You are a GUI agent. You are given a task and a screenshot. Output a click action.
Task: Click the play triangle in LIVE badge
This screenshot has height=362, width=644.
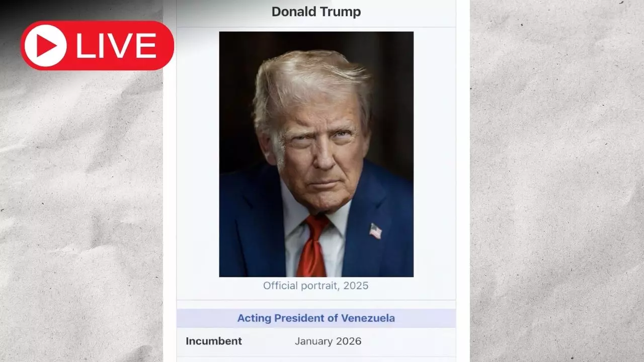coord(47,46)
